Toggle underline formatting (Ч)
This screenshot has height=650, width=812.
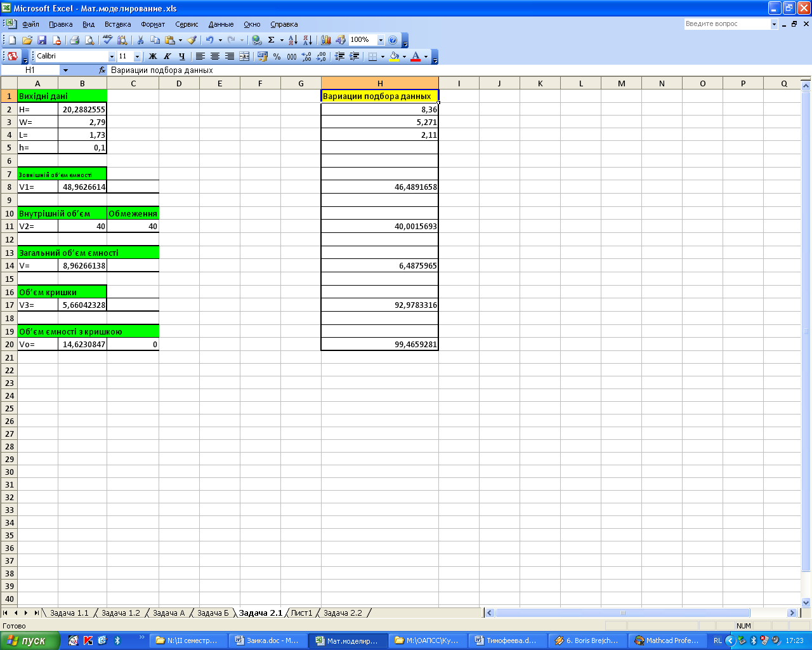pyautogui.click(x=182, y=56)
